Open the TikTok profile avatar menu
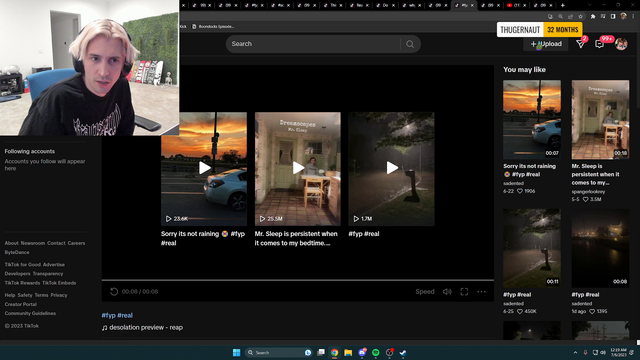The height and width of the screenshot is (360, 640). (x=621, y=44)
